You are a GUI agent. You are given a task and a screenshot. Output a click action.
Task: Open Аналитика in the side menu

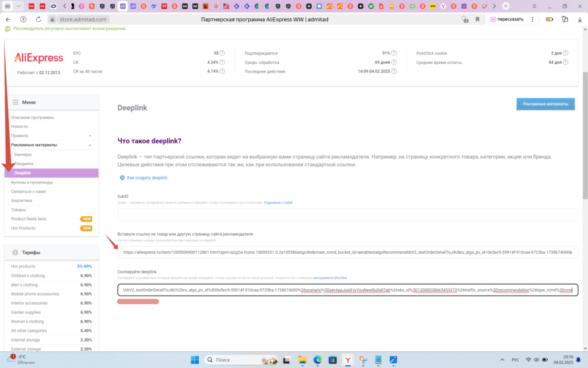pos(21,201)
